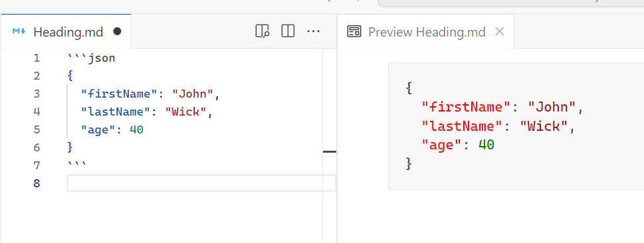The image size is (644, 243).
Task: Click the opening brace on line 2
Action: 70,76
